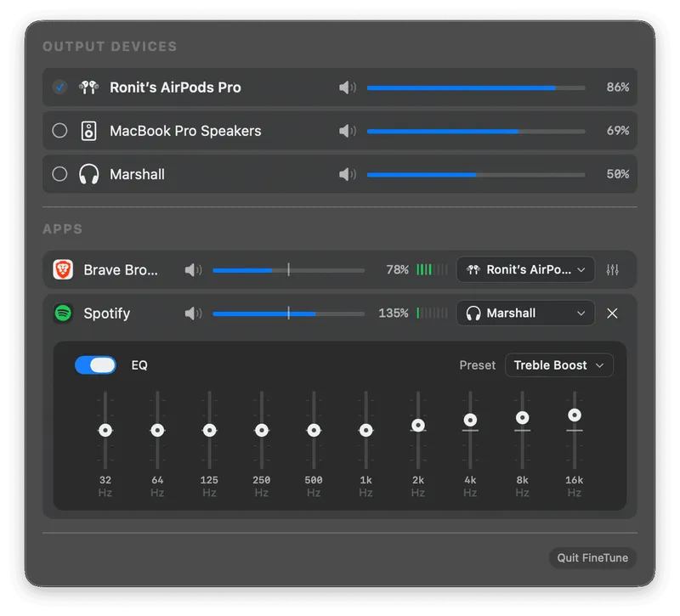Click the 8k Hz EQ band knob
The width and height of the screenshot is (680, 616).
tap(522, 417)
